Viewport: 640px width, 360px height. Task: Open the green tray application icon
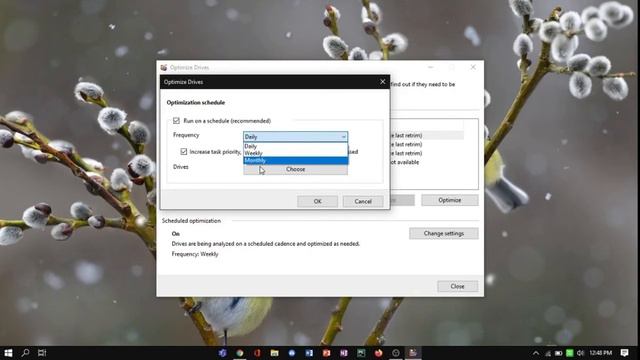(569, 353)
